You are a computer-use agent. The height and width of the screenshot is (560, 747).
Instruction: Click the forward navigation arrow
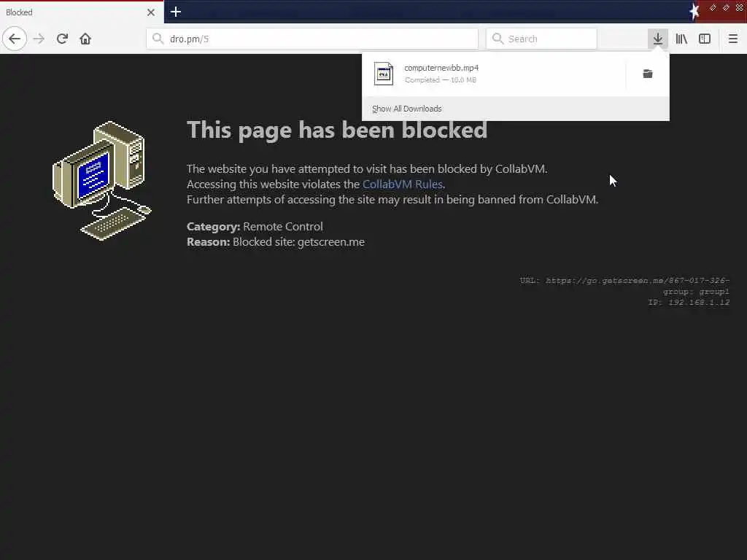click(39, 39)
